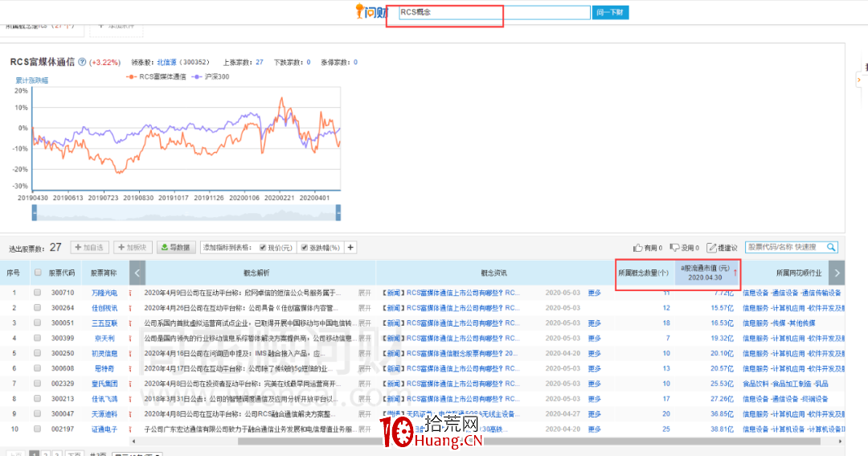The image size is (868, 456).
Task: Click the red chart icon for 思特奇
Action: pyautogui.click(x=130, y=368)
